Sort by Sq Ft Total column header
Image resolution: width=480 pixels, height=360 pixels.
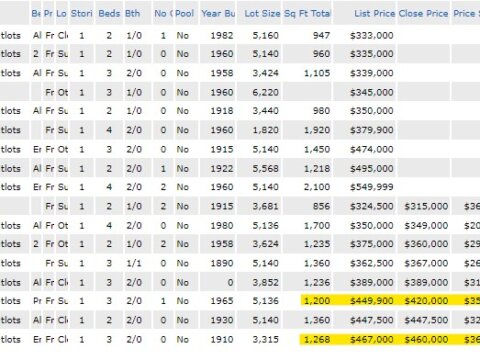click(x=307, y=14)
